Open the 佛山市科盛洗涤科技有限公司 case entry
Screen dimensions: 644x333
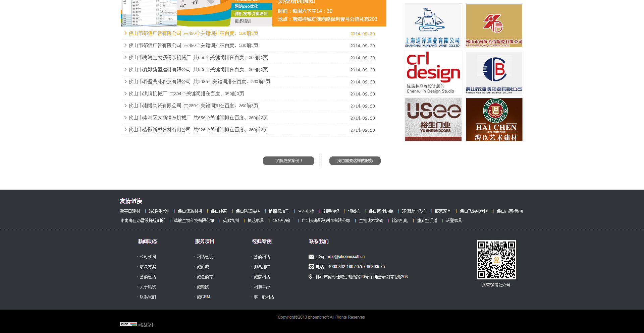[199, 82]
